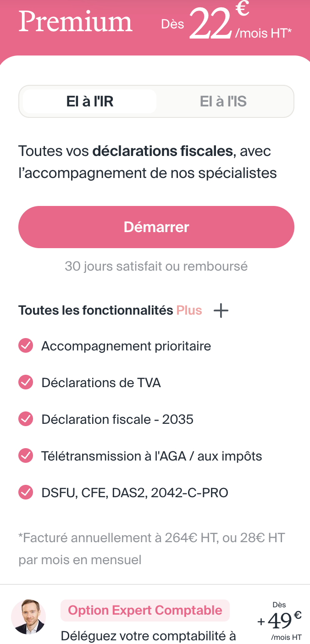Click checkmark icon next to Télétransmission à l'AGA
Viewport: 310px width, 644px height.
pyautogui.click(x=26, y=456)
